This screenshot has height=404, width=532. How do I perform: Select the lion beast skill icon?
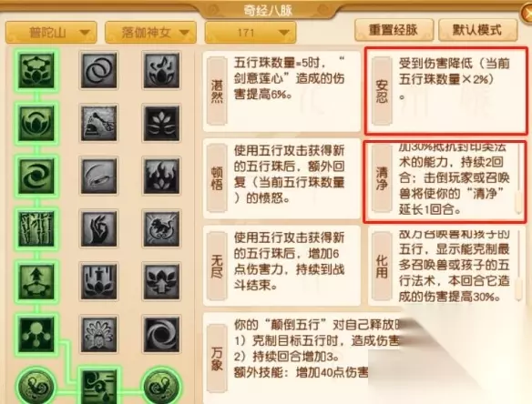(161, 228)
